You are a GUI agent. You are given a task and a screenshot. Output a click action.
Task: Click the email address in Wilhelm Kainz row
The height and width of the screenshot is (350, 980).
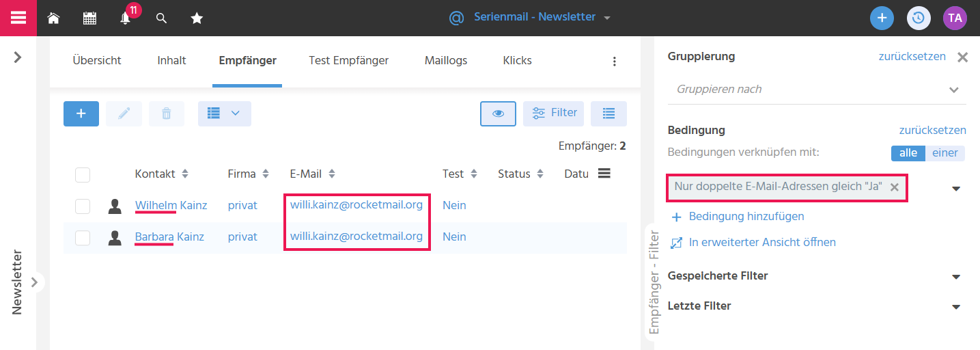(x=356, y=204)
